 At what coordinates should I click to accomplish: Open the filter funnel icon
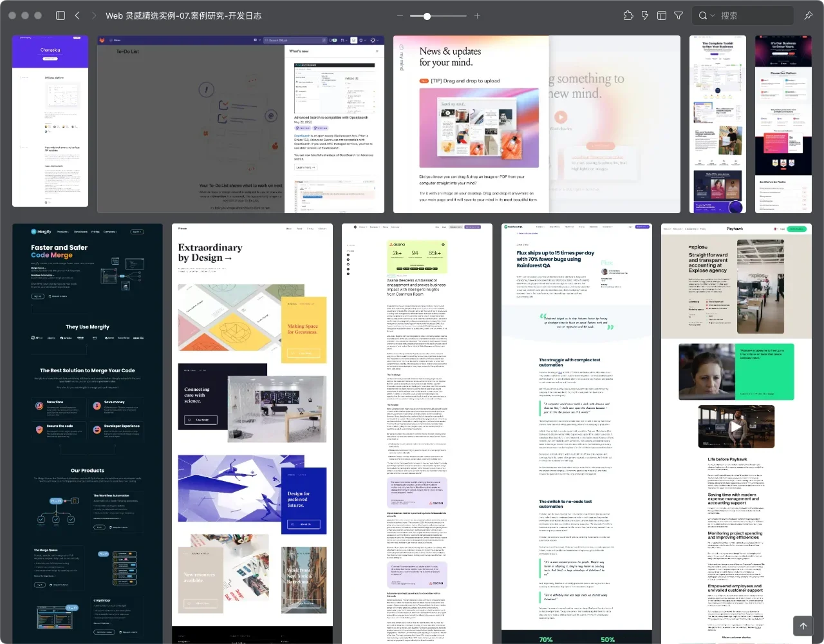click(x=679, y=15)
